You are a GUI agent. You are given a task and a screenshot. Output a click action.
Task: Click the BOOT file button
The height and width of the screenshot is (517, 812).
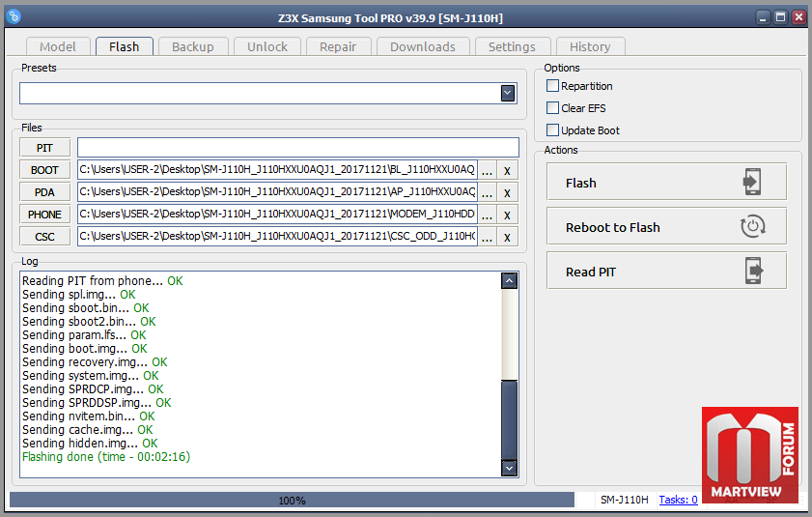(45, 170)
